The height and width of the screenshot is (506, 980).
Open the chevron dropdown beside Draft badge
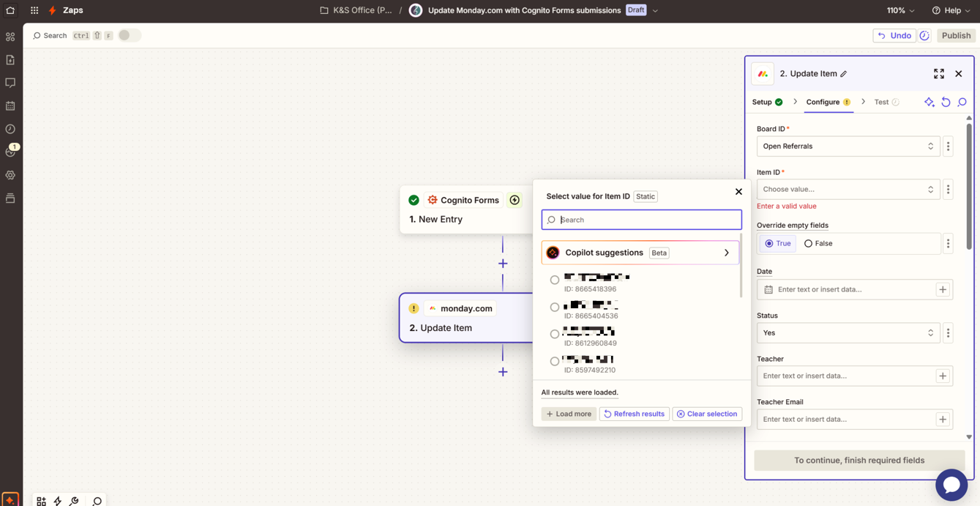tap(655, 10)
